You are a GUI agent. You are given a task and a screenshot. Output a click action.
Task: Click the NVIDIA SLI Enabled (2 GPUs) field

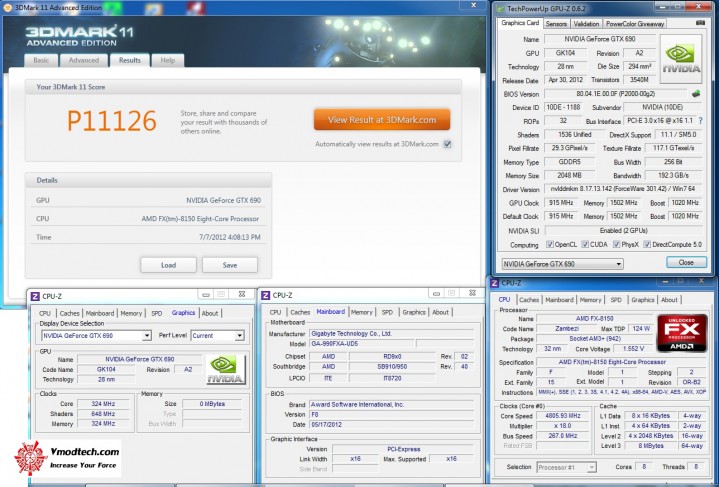(x=623, y=230)
